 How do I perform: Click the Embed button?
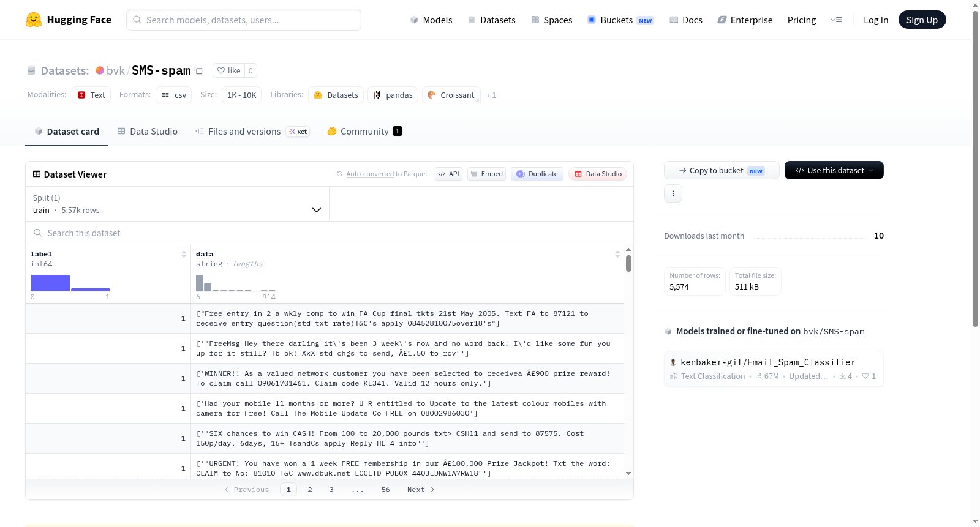pos(486,174)
